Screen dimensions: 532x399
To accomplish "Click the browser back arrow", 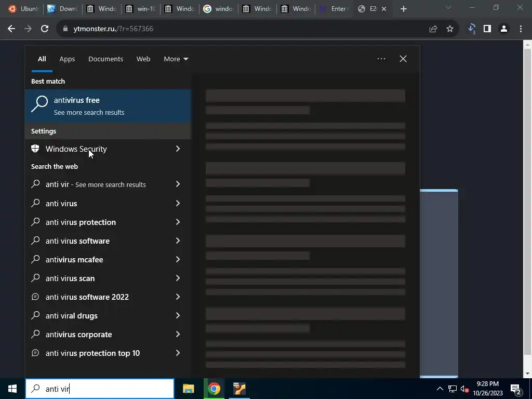I will [x=11, y=29].
